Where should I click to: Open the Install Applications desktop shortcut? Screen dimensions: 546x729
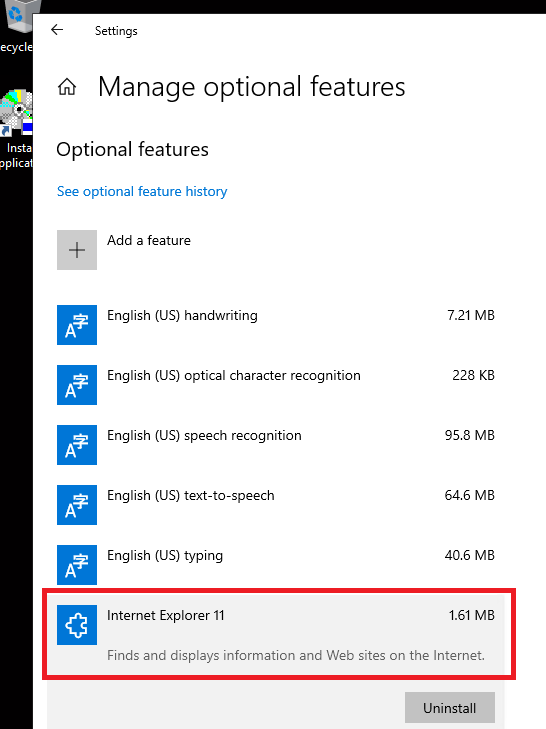tap(16, 129)
